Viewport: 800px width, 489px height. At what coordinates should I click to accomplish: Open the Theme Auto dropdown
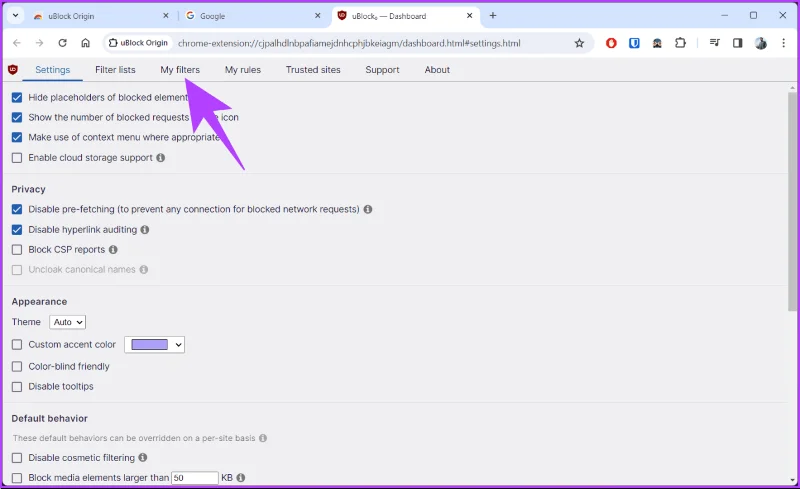pos(67,322)
